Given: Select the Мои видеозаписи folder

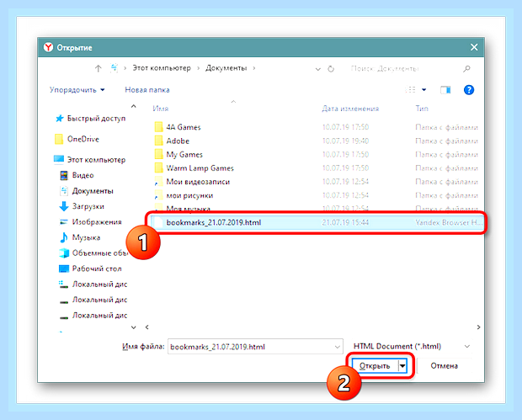Looking at the screenshot, I should pos(198,182).
